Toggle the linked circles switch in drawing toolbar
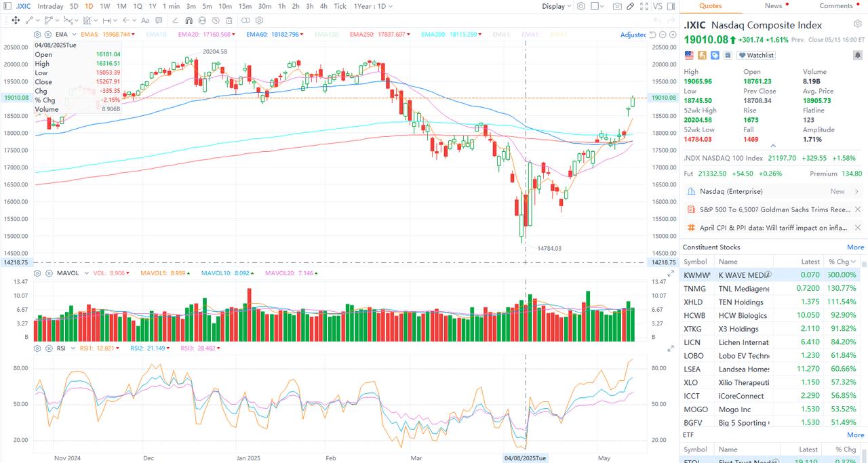Image resolution: width=868 pixels, height=463 pixels. [x=245, y=20]
